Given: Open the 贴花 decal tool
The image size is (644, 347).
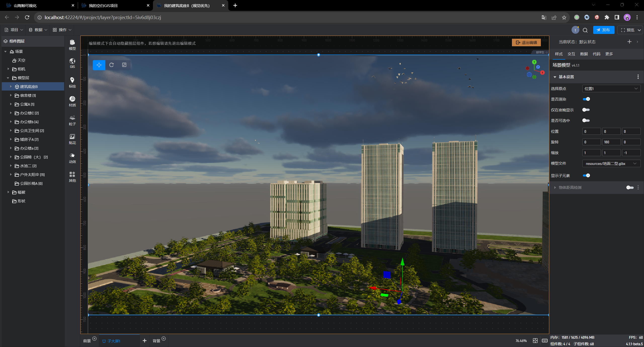Looking at the screenshot, I should (72, 139).
